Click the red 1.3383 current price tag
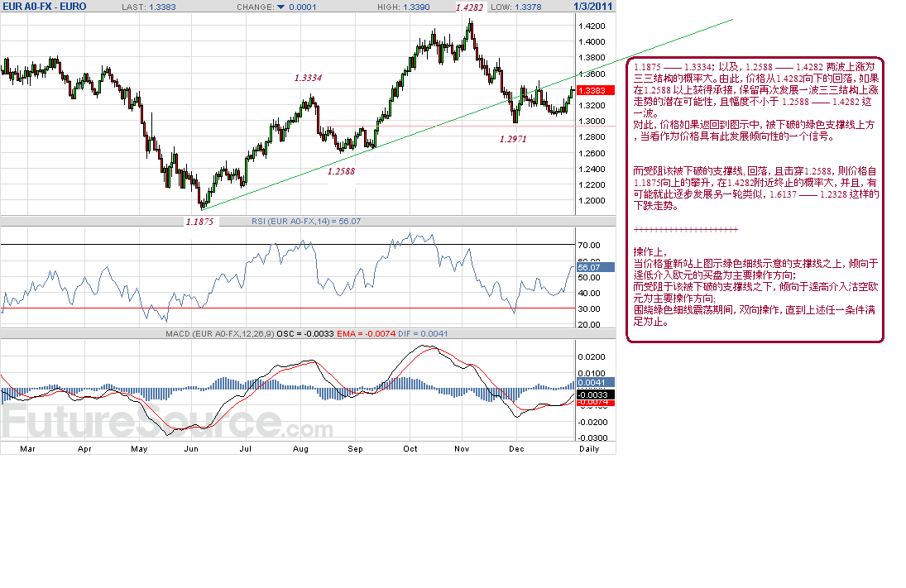 click(595, 91)
